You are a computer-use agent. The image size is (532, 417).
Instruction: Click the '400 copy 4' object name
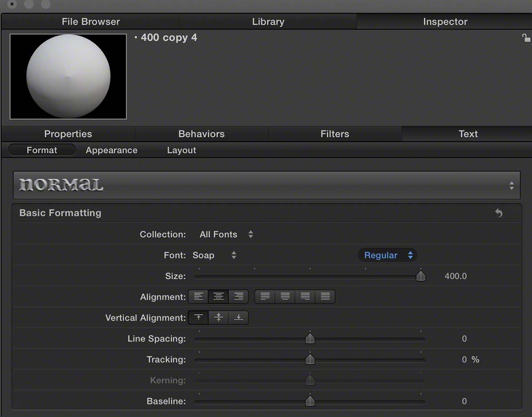(169, 38)
